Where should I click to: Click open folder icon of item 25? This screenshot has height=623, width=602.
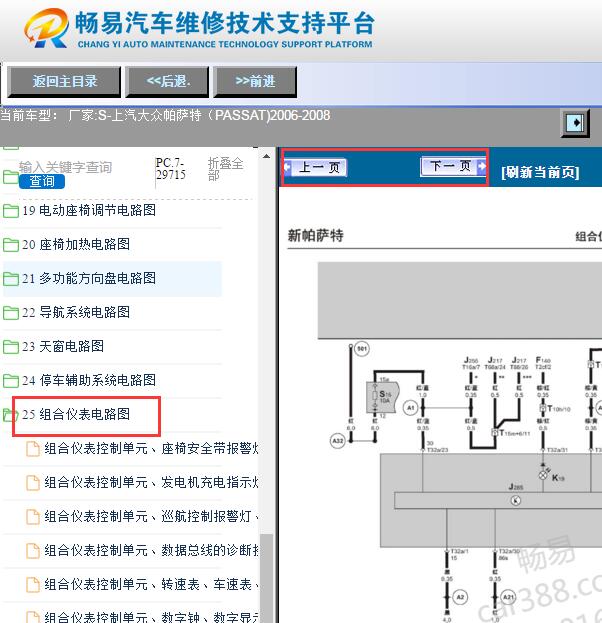click(x=11, y=415)
